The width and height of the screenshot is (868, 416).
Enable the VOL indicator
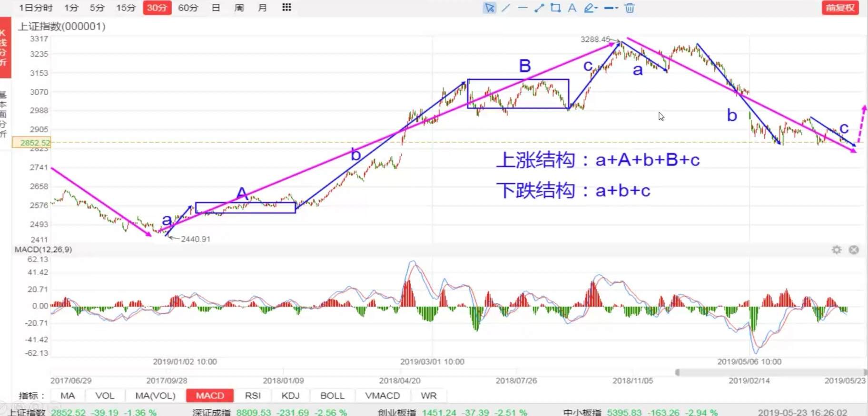(x=105, y=396)
